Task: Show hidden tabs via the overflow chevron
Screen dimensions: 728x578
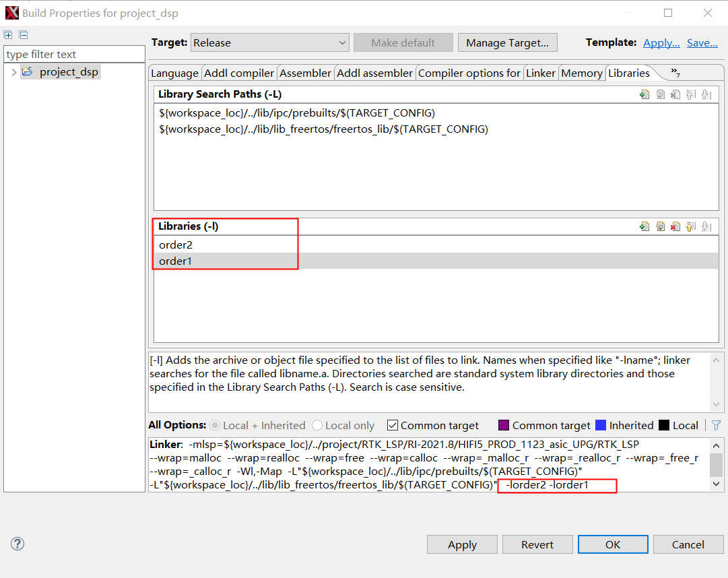Action: 675,72
